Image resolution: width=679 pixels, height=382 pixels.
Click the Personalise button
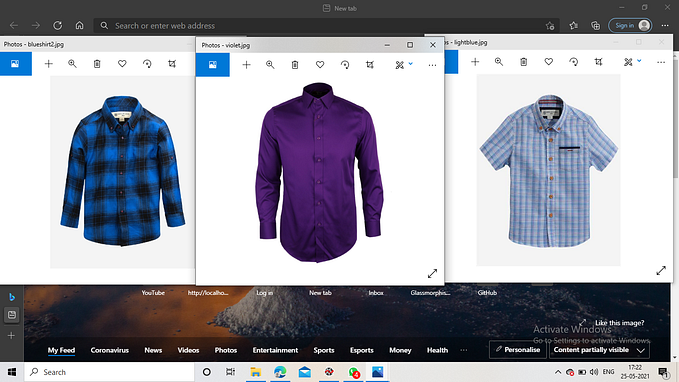click(517, 350)
